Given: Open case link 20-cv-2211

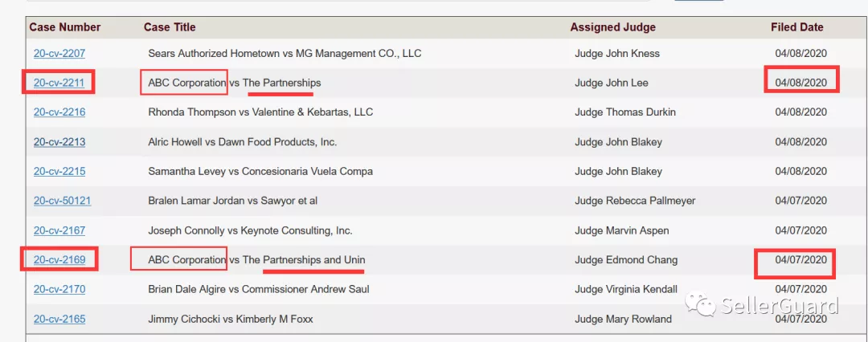Looking at the screenshot, I should pos(59,83).
